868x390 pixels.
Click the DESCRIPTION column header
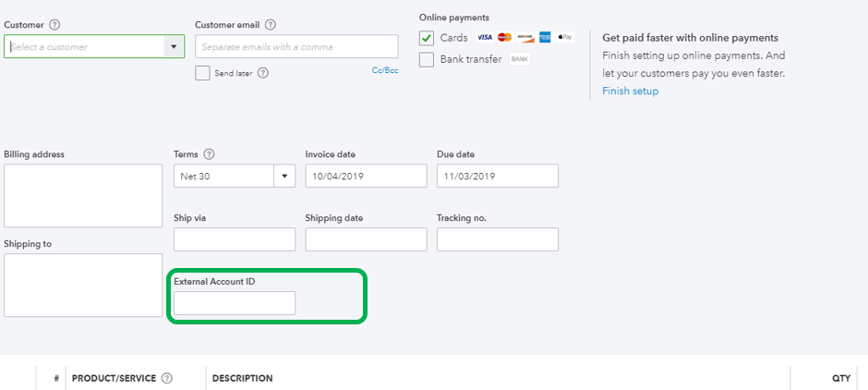pyautogui.click(x=243, y=378)
